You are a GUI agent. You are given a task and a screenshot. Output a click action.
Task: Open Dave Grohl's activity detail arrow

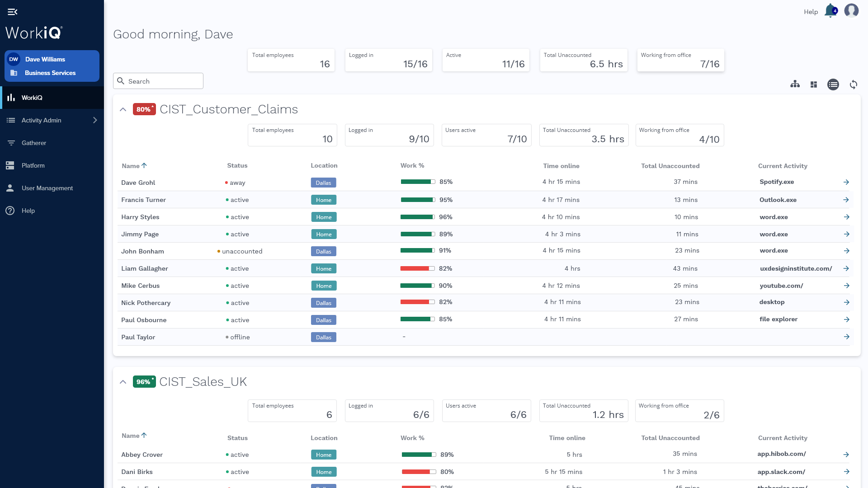point(846,182)
